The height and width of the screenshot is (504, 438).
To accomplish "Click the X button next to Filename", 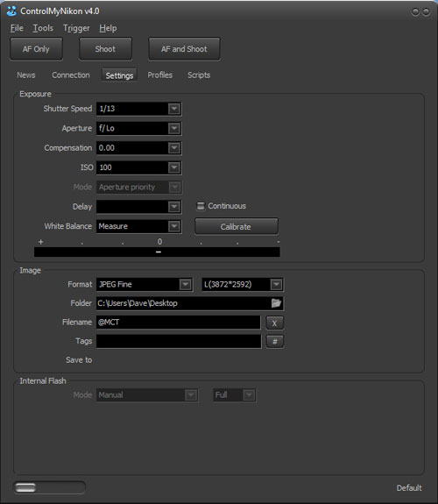I will click(x=274, y=323).
